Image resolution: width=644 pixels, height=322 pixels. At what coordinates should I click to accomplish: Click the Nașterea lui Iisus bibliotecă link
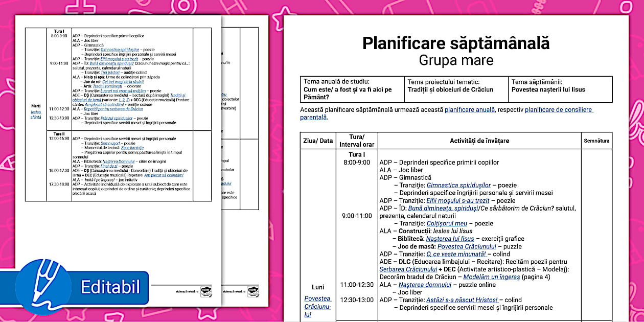click(449, 238)
